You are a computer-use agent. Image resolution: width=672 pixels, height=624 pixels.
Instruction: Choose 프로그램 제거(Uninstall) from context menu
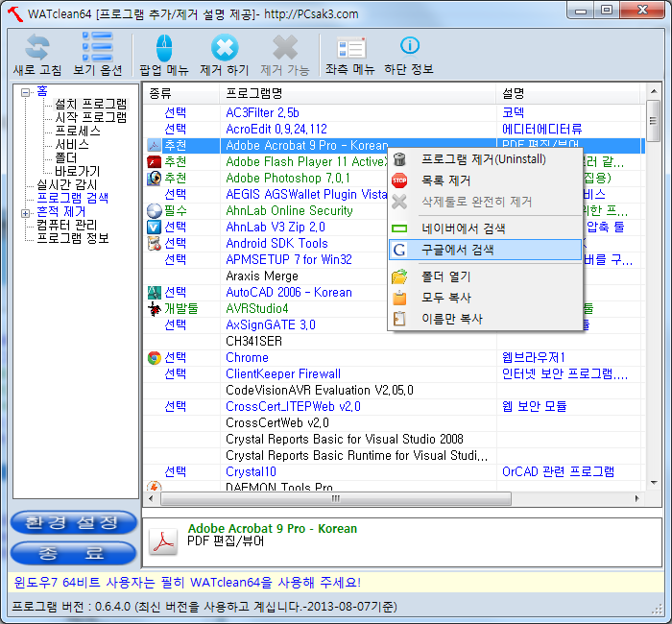[x=485, y=159]
